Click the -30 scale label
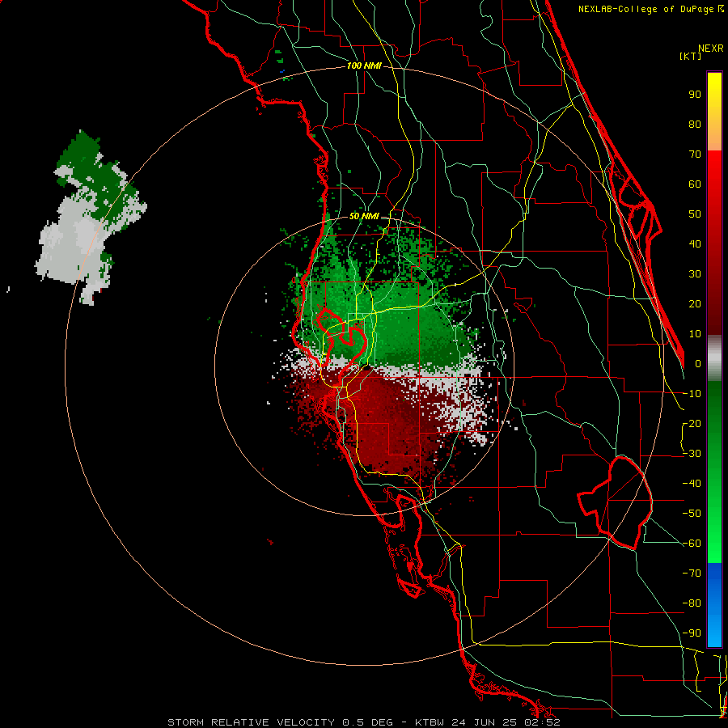728x728 pixels. point(692,454)
